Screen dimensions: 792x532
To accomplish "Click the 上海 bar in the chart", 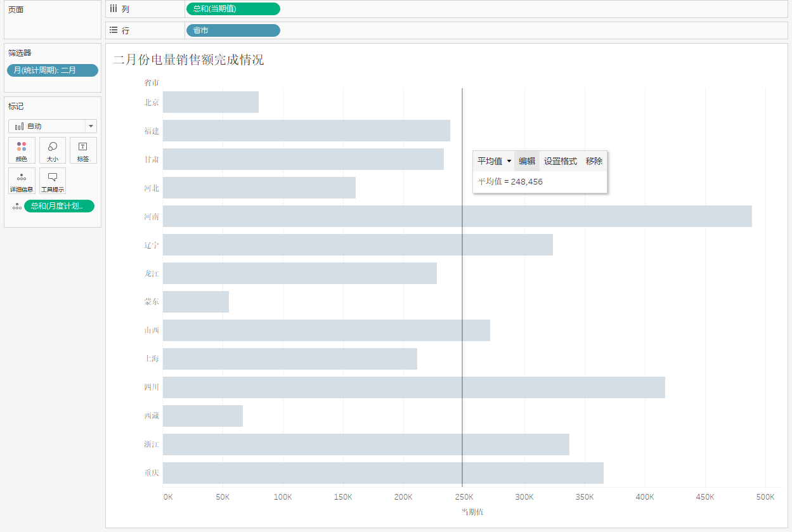I will (290, 359).
